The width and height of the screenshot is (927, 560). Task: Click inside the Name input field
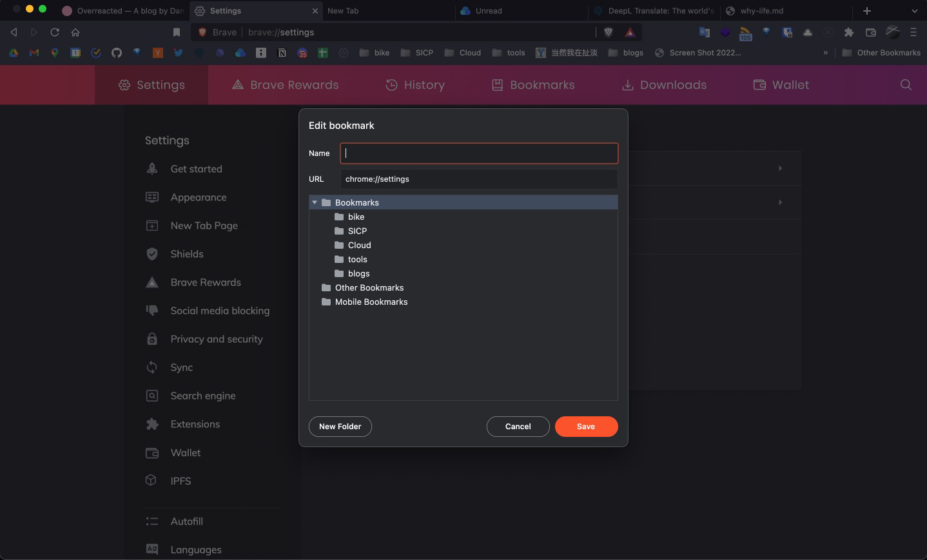tap(478, 153)
